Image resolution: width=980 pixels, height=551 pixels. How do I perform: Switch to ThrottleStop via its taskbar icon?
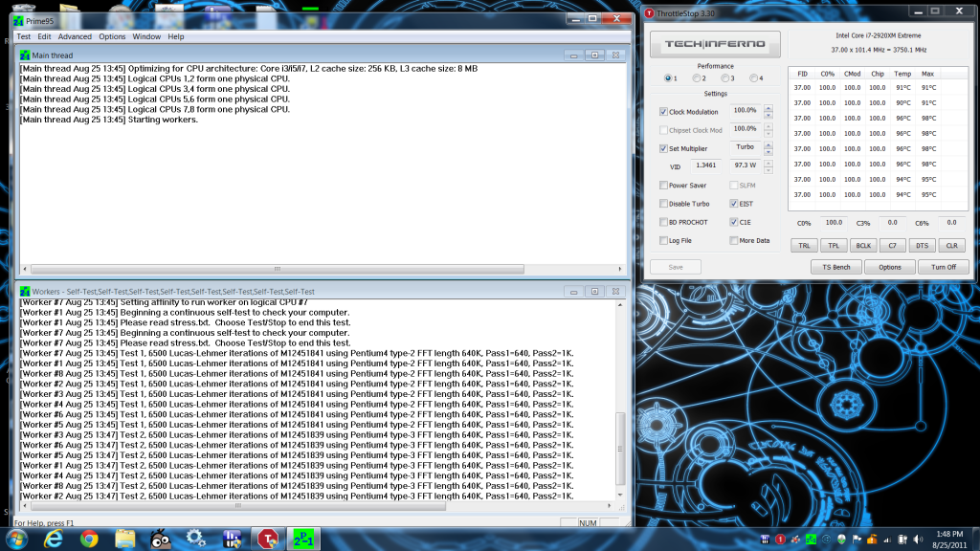(x=268, y=539)
